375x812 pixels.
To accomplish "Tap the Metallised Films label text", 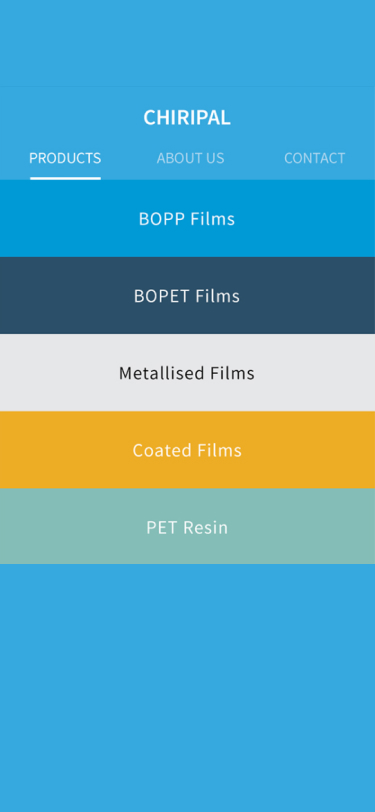I will pos(187,373).
